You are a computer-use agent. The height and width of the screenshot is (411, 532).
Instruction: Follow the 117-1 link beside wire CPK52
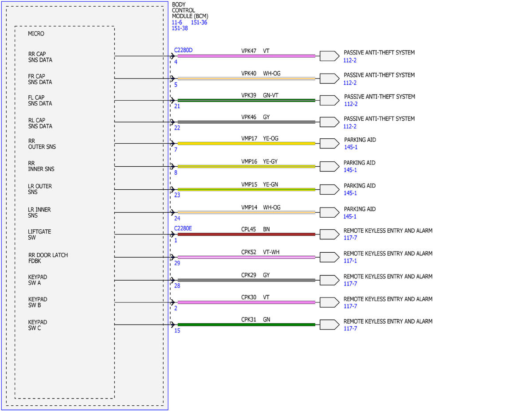point(350,261)
